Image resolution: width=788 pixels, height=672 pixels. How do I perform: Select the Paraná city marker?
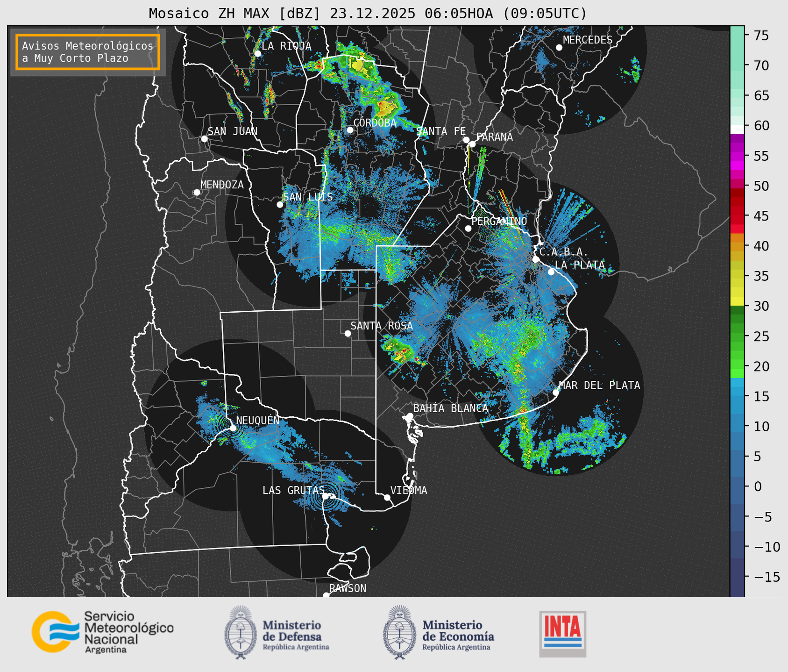coord(472,144)
